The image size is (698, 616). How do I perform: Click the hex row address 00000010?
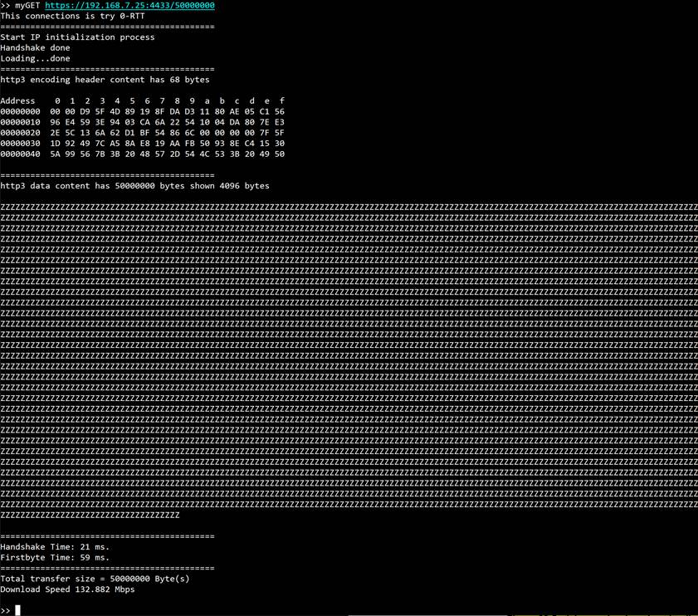tap(20, 122)
